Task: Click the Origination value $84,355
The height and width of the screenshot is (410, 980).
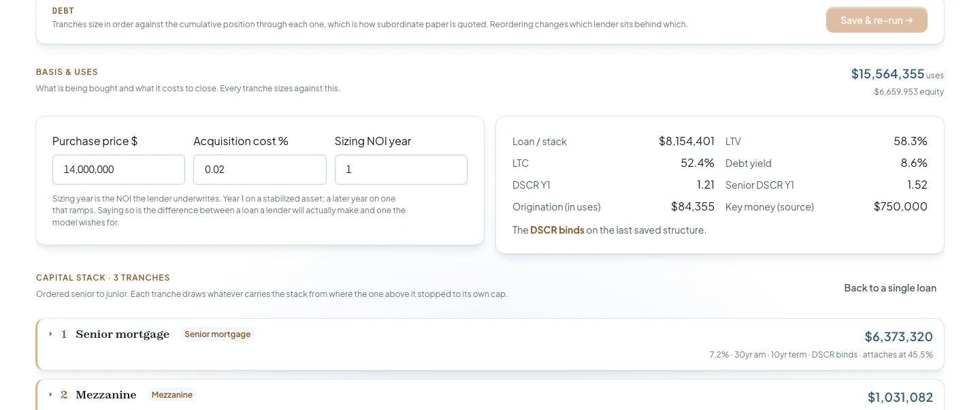Action: (692, 206)
